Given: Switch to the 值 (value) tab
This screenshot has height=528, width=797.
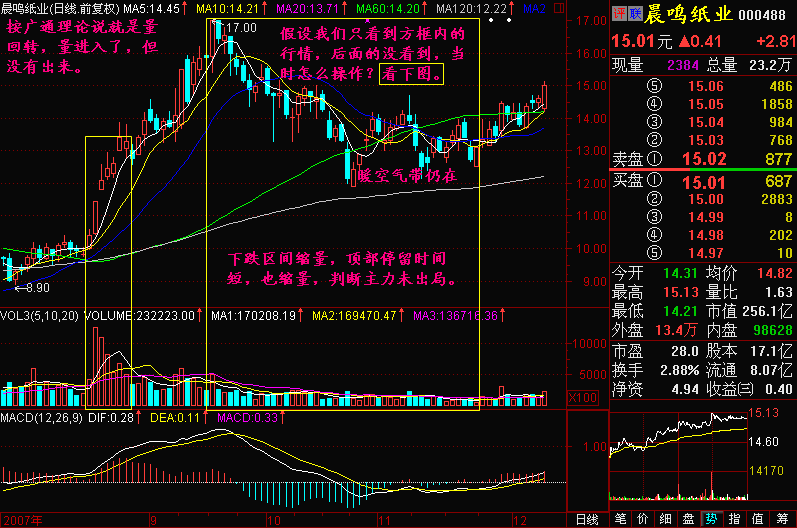Looking at the screenshot, I should pos(757,519).
